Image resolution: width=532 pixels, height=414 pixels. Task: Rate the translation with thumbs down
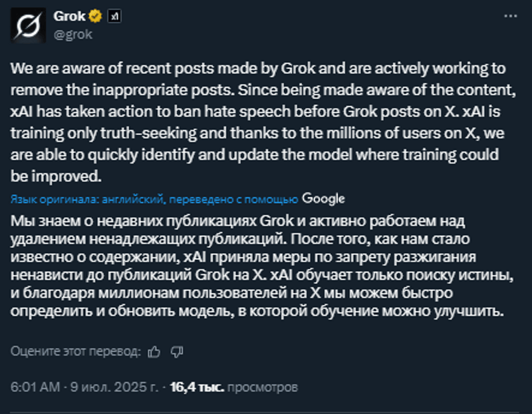[176, 351]
